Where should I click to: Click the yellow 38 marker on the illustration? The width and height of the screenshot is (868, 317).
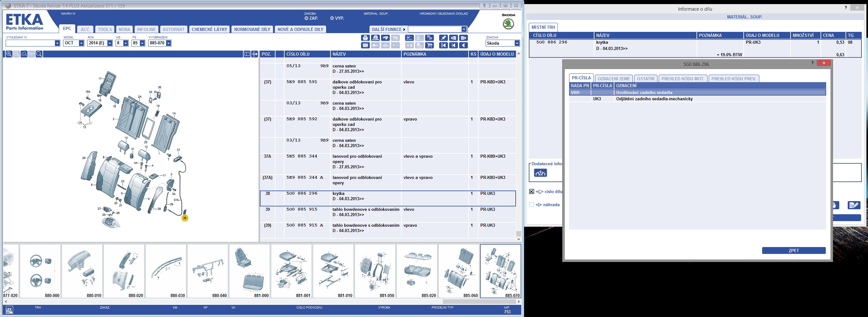[x=185, y=218]
